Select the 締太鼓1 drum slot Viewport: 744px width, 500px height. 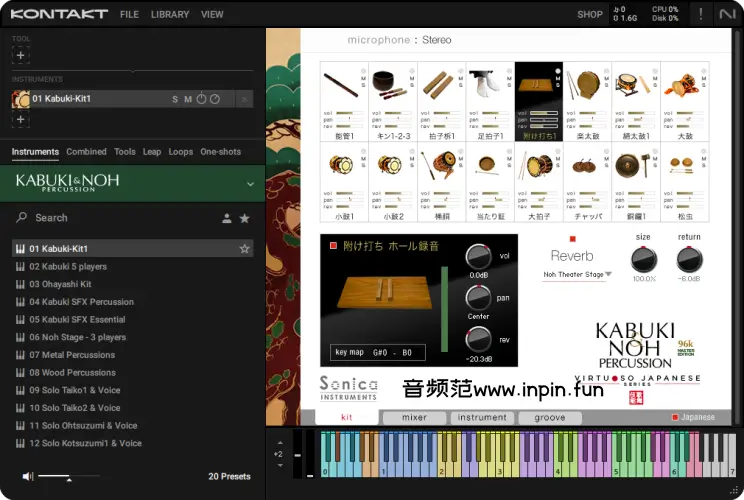(x=636, y=101)
